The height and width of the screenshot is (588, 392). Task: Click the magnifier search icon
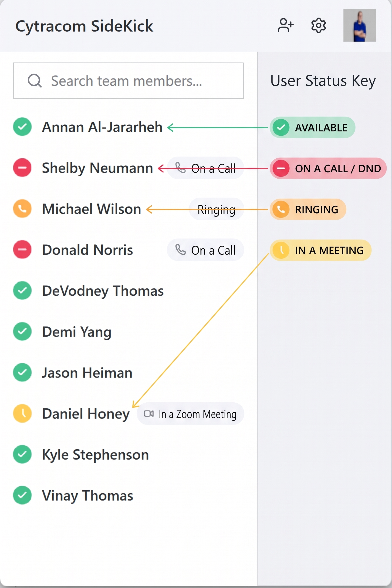[x=34, y=81]
